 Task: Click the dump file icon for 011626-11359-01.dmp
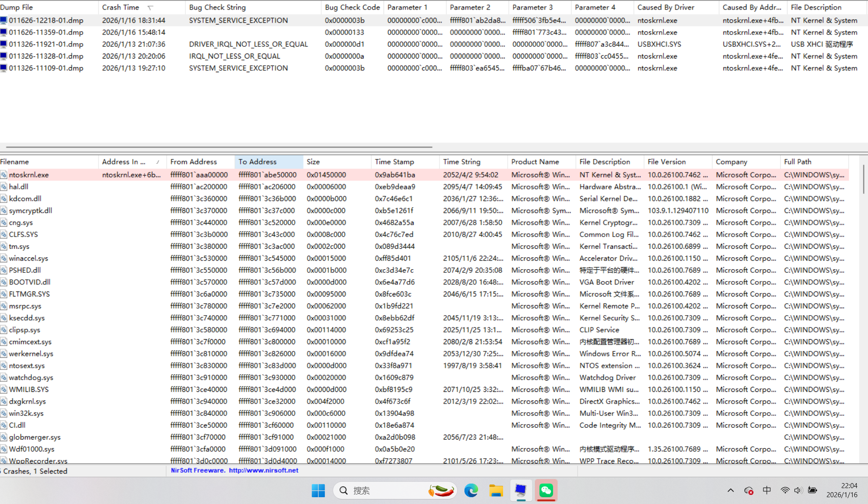coord(4,32)
